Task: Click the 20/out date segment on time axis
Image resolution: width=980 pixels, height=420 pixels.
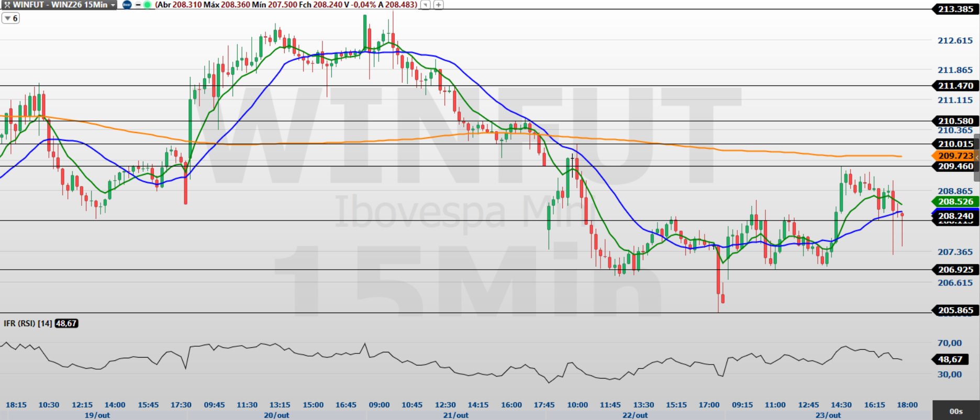Action: click(276, 415)
